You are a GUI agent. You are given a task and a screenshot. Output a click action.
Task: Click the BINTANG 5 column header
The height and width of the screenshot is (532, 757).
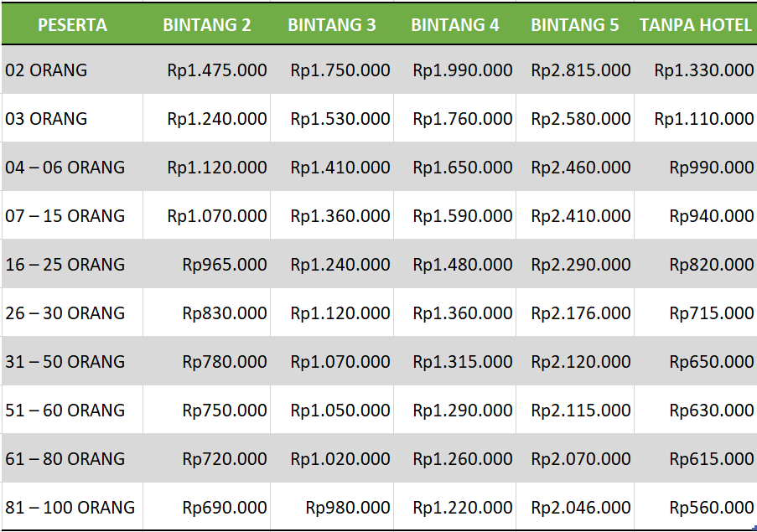tap(575, 24)
